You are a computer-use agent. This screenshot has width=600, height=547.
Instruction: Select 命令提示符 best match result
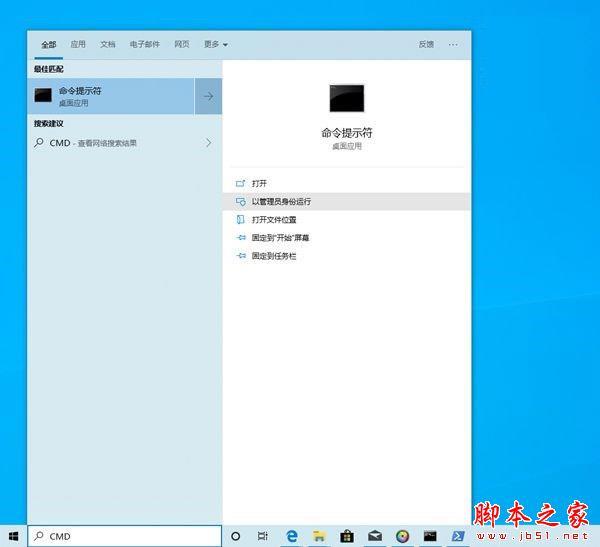pos(111,96)
